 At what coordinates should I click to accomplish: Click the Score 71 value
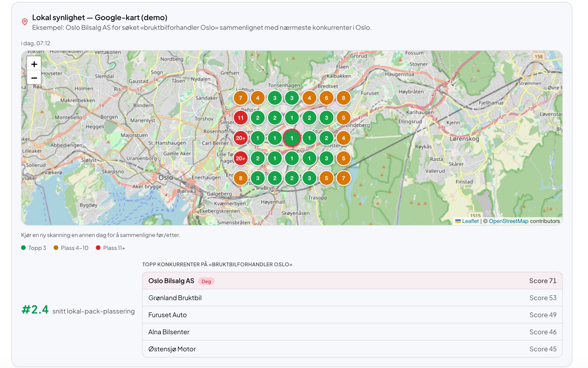543,281
